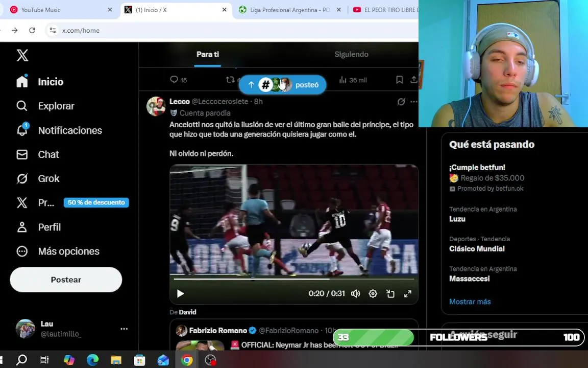The height and width of the screenshot is (368, 588).
Task: Open Grok assistant
Action: 38,178
